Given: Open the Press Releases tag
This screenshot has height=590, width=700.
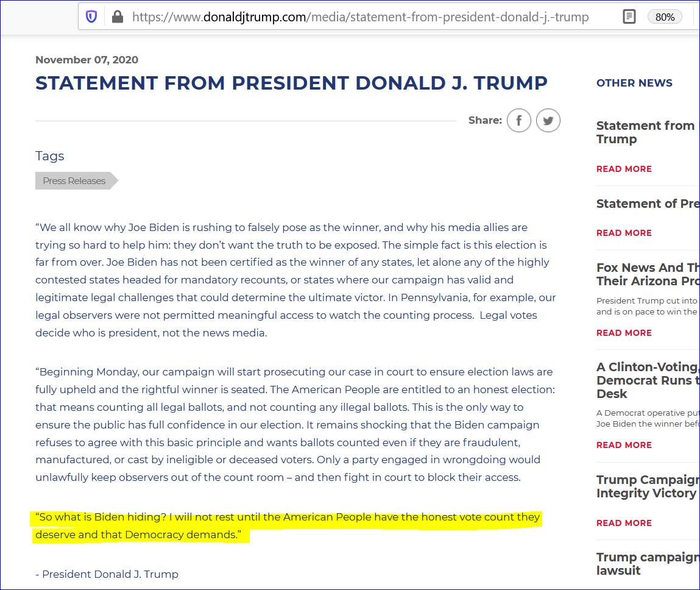Looking at the screenshot, I should coord(74,181).
